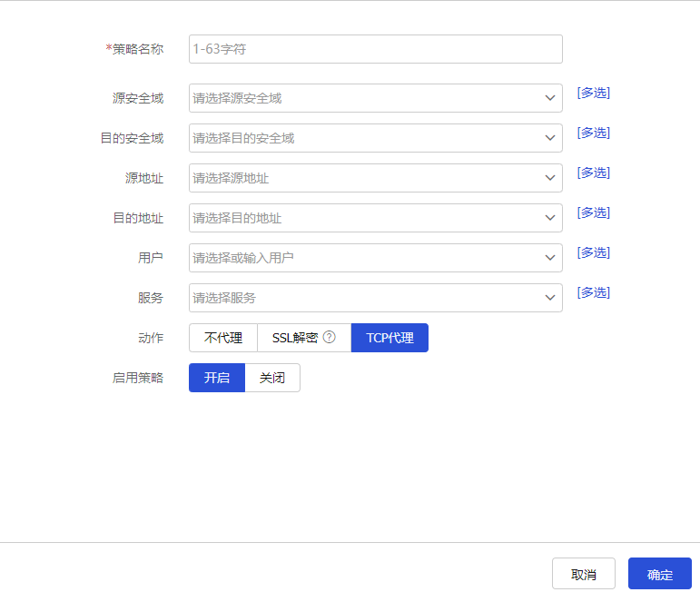Viewport: 700px width, 602px height.
Task: Select 不代理 action option
Action: (x=223, y=338)
